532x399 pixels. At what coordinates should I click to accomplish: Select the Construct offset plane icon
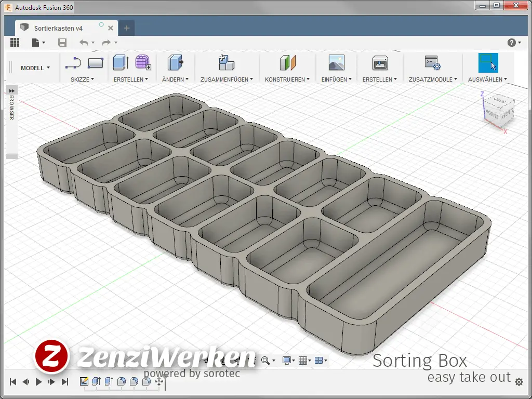pyautogui.click(x=287, y=62)
